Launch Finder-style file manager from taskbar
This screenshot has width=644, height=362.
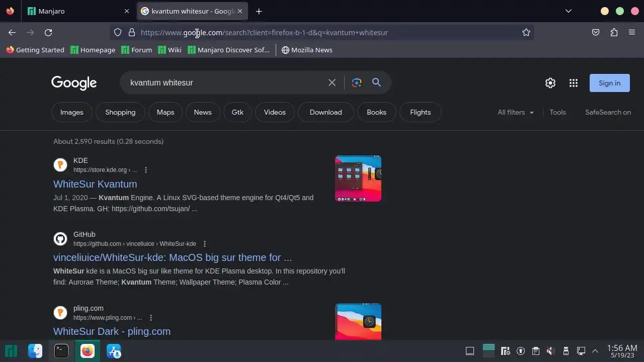tap(35, 351)
